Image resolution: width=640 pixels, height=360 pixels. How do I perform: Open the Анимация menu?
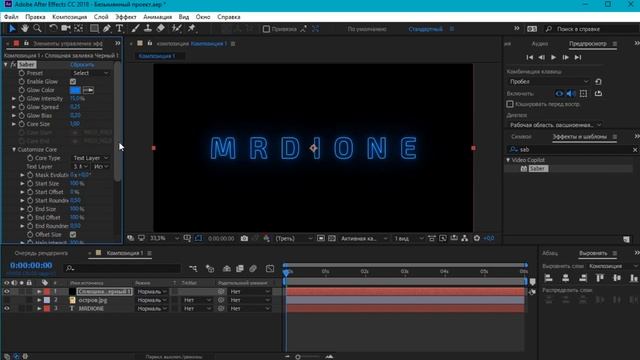click(x=158, y=17)
